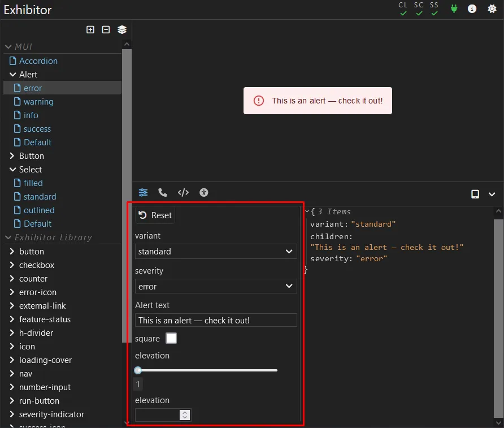Viewport: 504px width, 428px height.
Task: Click the CL status check indicator
Action: [x=403, y=9]
